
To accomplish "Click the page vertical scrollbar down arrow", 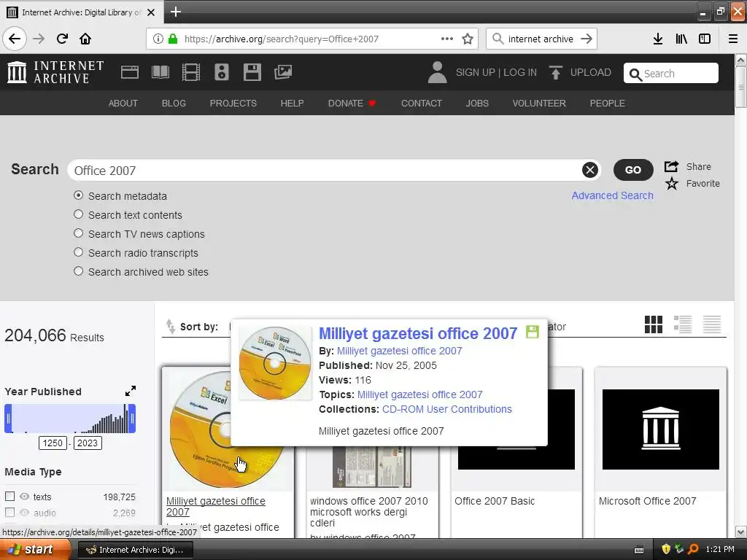I will (741, 532).
